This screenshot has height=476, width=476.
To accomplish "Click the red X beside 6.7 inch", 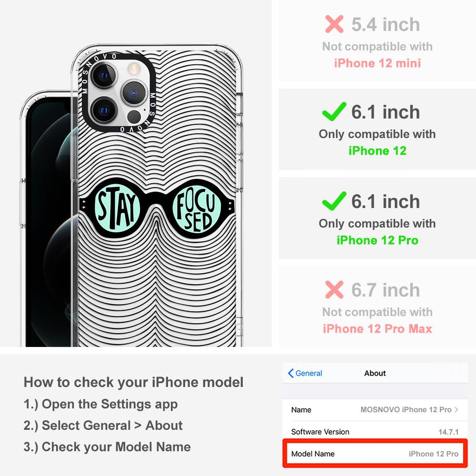I will 334,289.
